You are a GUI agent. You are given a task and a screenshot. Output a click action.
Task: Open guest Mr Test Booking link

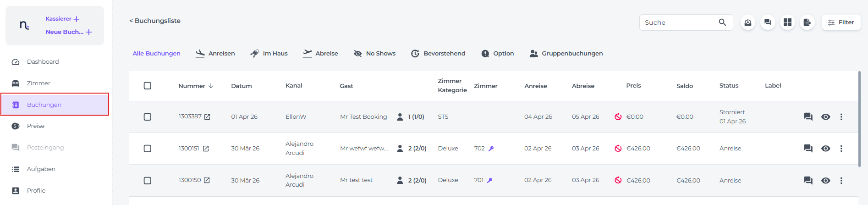(363, 117)
